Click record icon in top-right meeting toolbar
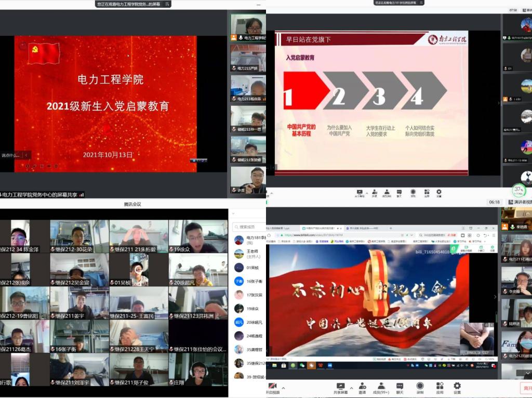532x398 pixels. click(x=413, y=192)
